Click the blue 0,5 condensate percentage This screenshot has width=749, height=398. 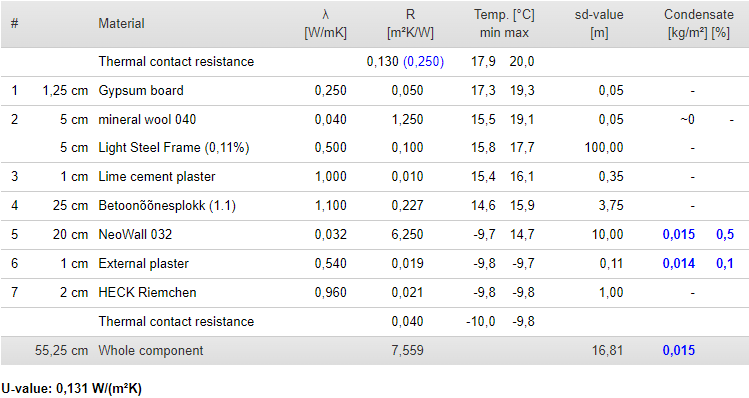[725, 235]
